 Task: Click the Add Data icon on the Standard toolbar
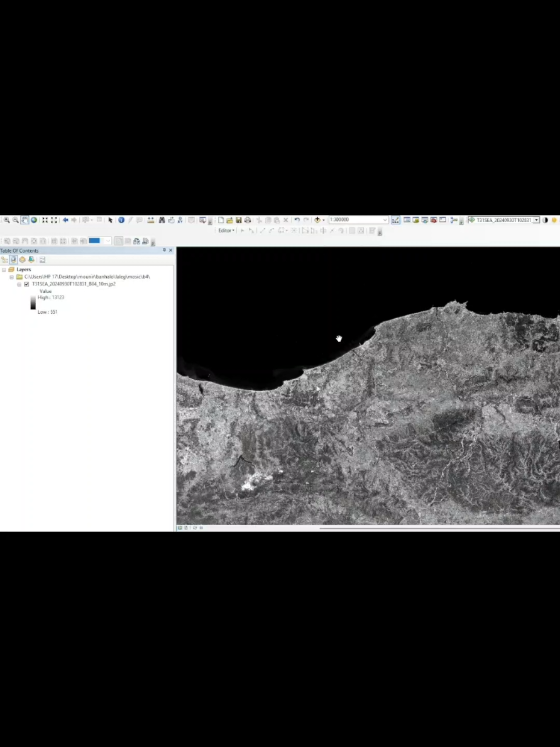click(x=318, y=221)
